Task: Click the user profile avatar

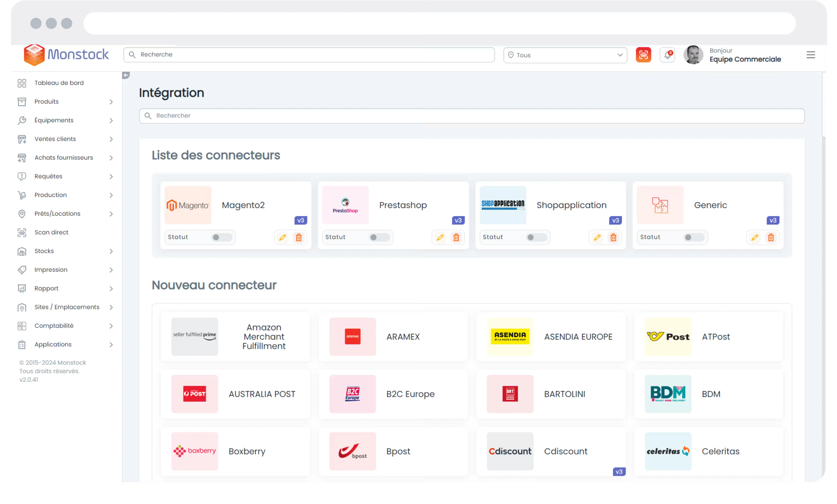Action: [x=693, y=55]
